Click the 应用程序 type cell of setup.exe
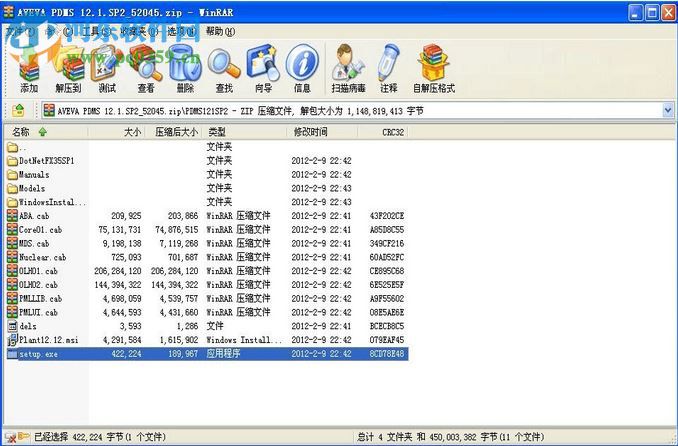Screen dimensions: 678x446 (223, 354)
